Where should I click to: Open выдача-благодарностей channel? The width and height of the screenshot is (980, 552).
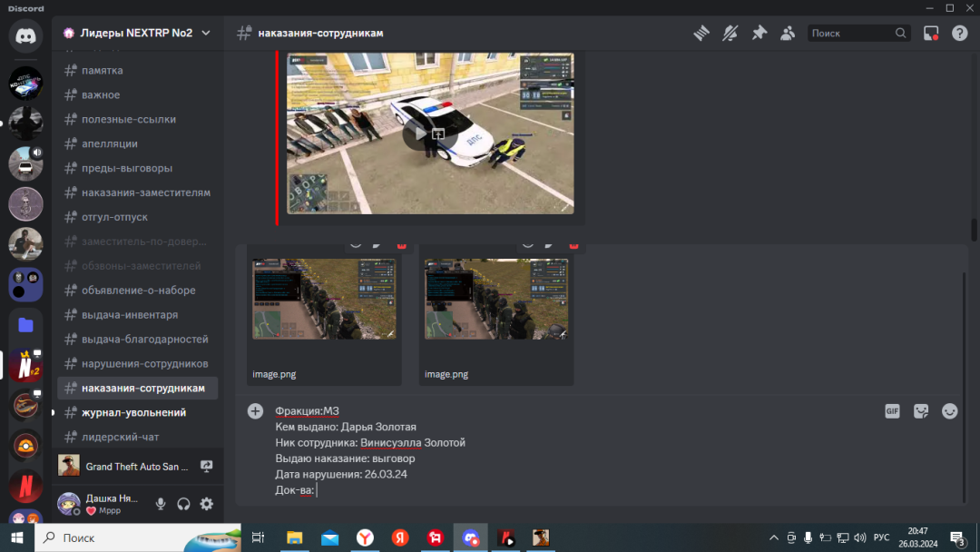(x=138, y=339)
